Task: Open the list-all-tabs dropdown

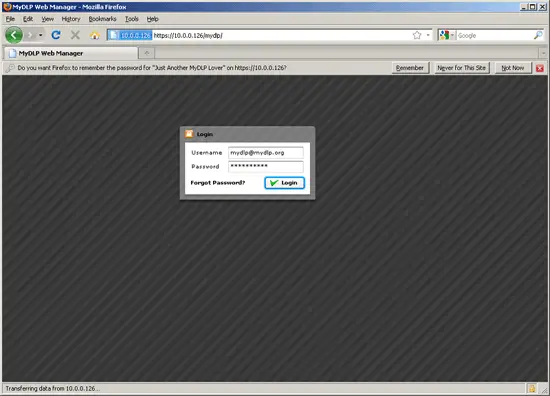Action: coord(543,53)
